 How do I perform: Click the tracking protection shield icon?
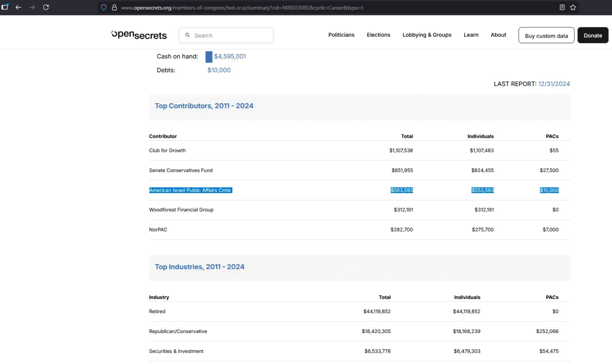click(x=104, y=7)
